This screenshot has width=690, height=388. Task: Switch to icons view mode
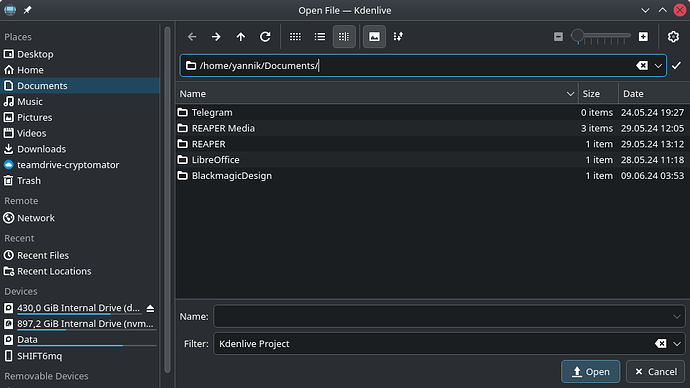[x=295, y=37]
